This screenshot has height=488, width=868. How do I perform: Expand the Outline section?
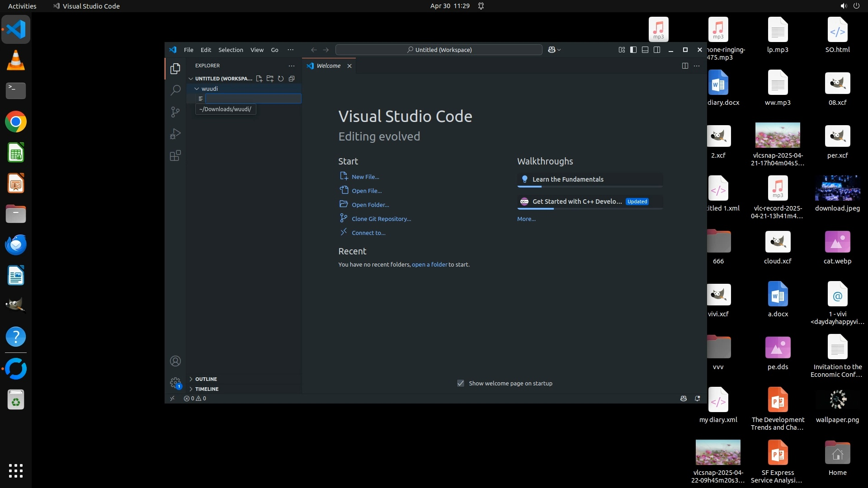pos(206,379)
